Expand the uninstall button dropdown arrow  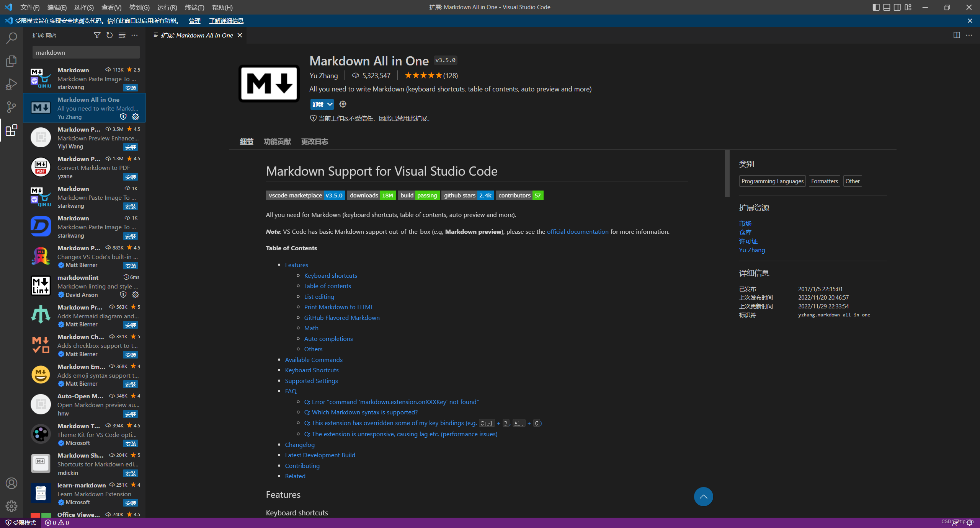click(x=330, y=104)
